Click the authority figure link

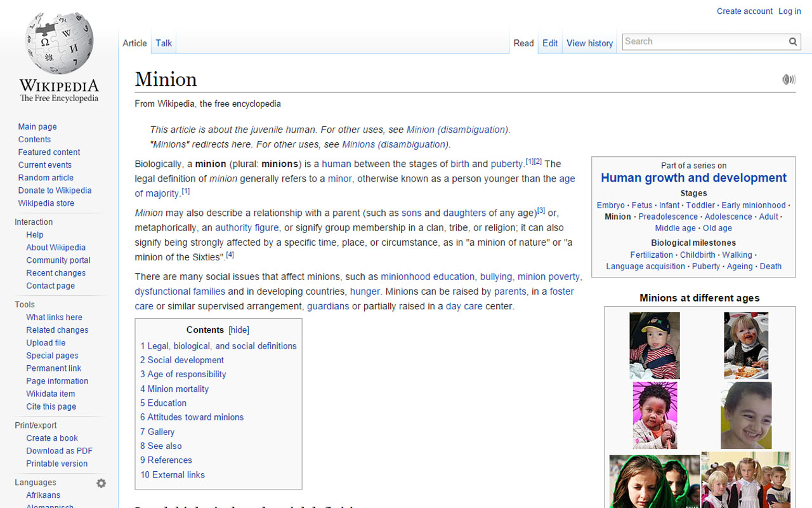(x=247, y=228)
